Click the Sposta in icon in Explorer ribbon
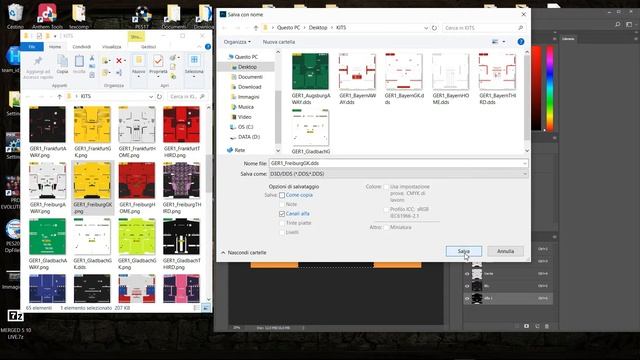The height and width of the screenshot is (360, 640). coord(105,61)
